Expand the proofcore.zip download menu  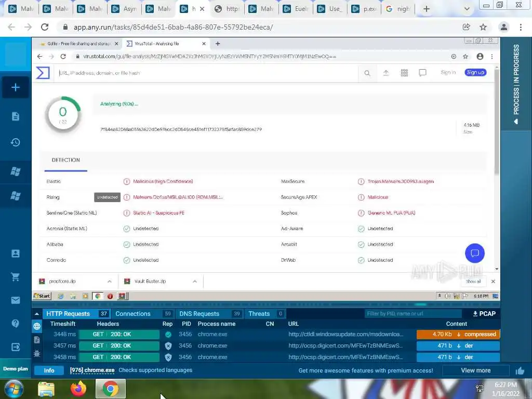pos(109,281)
